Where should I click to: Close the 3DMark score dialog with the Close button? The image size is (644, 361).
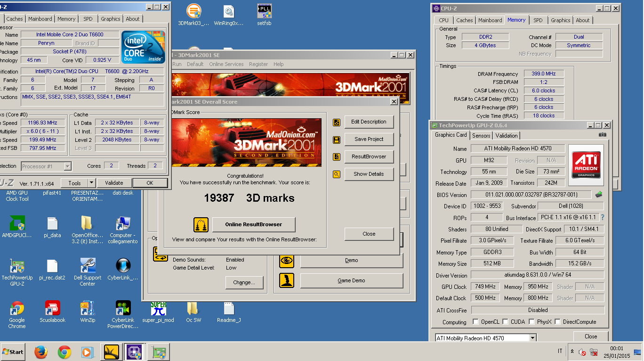pos(369,234)
